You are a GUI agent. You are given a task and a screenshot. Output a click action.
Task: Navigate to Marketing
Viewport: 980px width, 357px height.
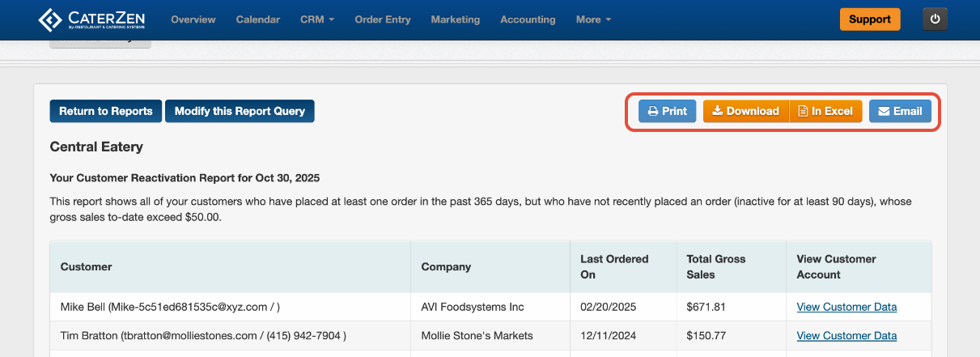click(x=456, y=19)
